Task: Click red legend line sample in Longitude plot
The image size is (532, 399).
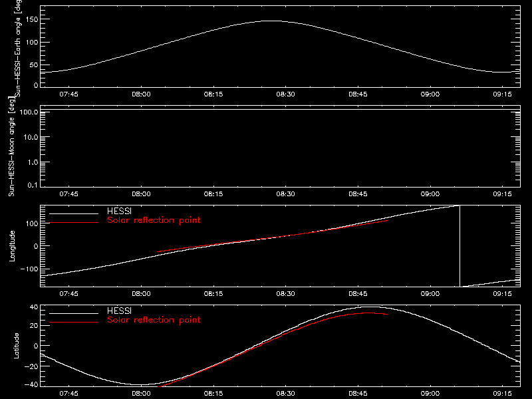Action: coord(74,223)
